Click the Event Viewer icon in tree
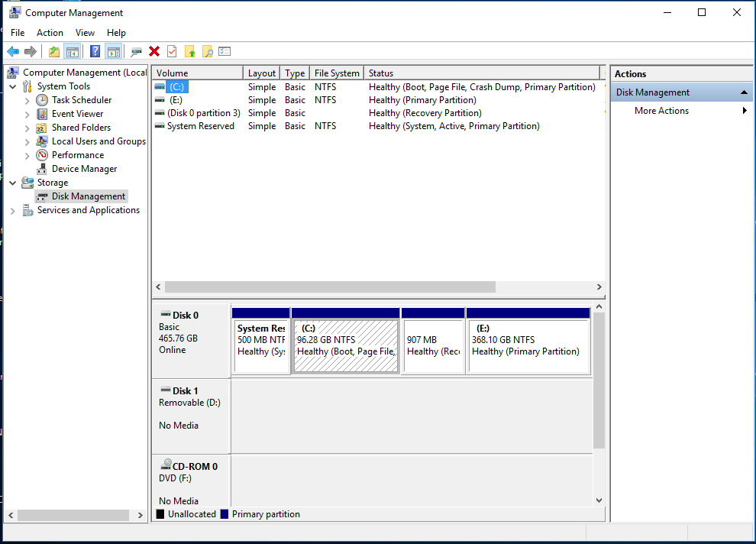Image resolution: width=756 pixels, height=544 pixels. [43, 114]
